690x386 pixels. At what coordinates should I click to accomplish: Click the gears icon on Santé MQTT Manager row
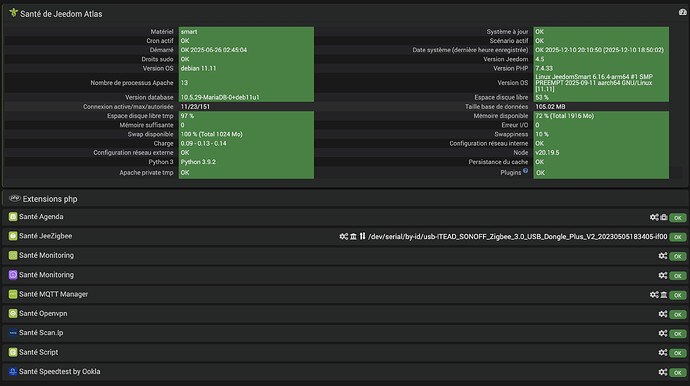654,294
